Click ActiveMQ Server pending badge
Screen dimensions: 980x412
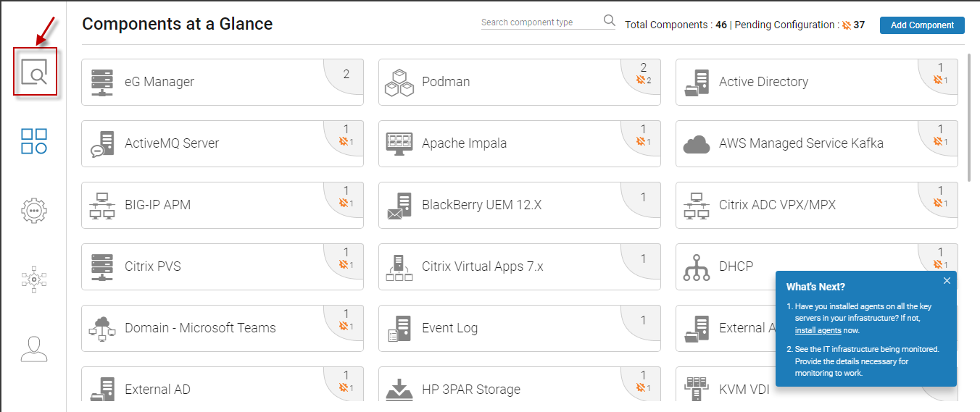346,142
